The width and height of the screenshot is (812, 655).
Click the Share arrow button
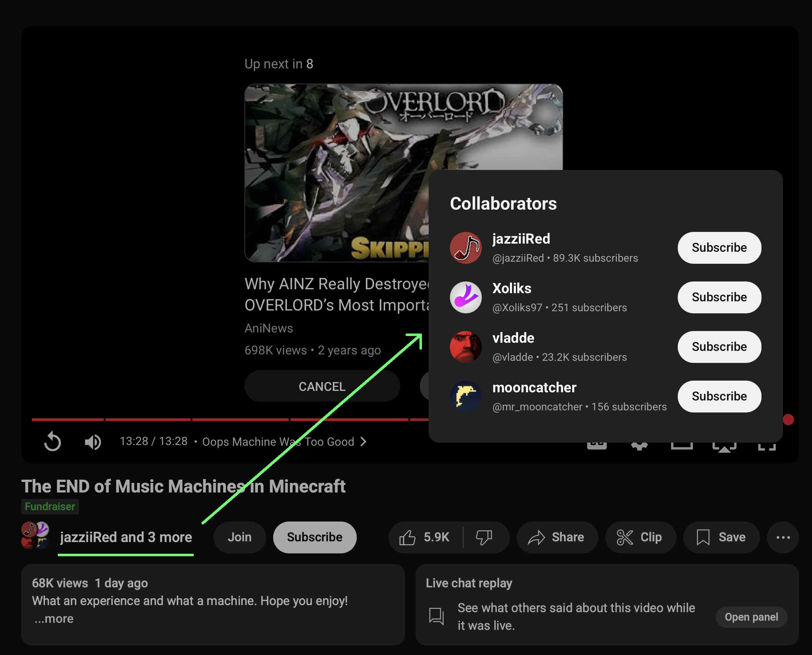tap(557, 537)
